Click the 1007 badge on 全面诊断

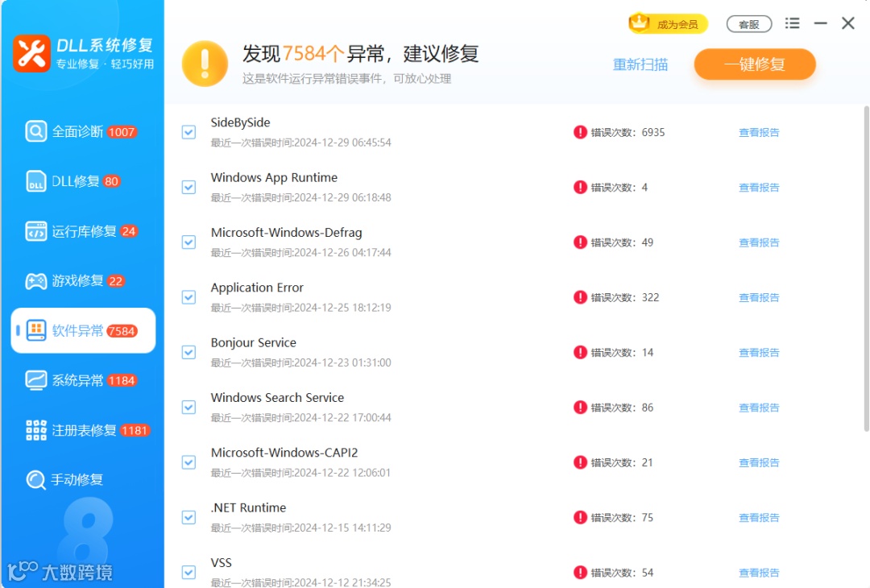click(122, 132)
